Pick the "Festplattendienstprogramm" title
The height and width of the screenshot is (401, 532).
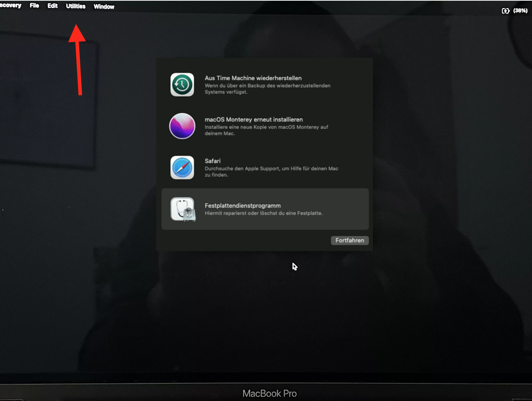pos(242,205)
